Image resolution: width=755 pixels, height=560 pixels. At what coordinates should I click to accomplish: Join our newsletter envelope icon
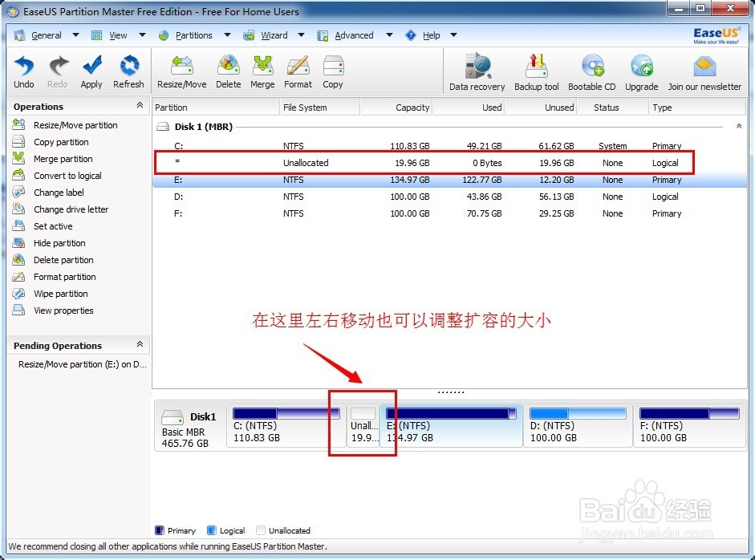click(704, 72)
